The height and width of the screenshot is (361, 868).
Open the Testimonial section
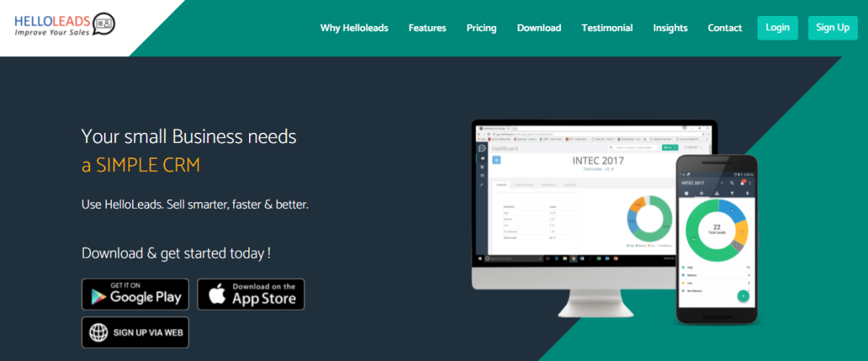[x=607, y=28]
